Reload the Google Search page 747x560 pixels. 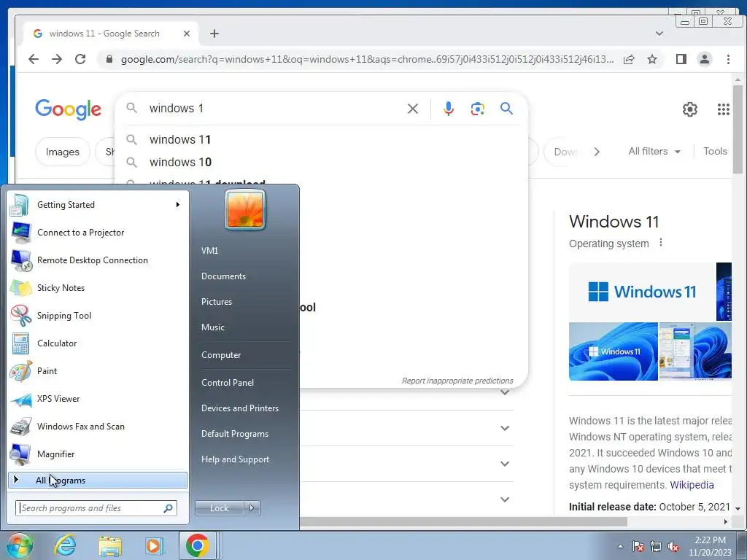click(80, 59)
